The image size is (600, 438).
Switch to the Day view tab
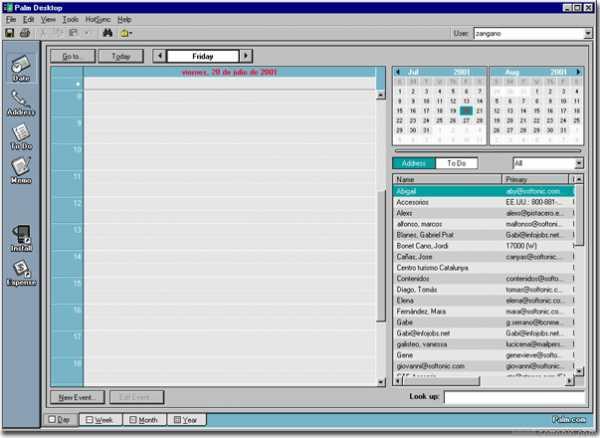(x=60, y=420)
